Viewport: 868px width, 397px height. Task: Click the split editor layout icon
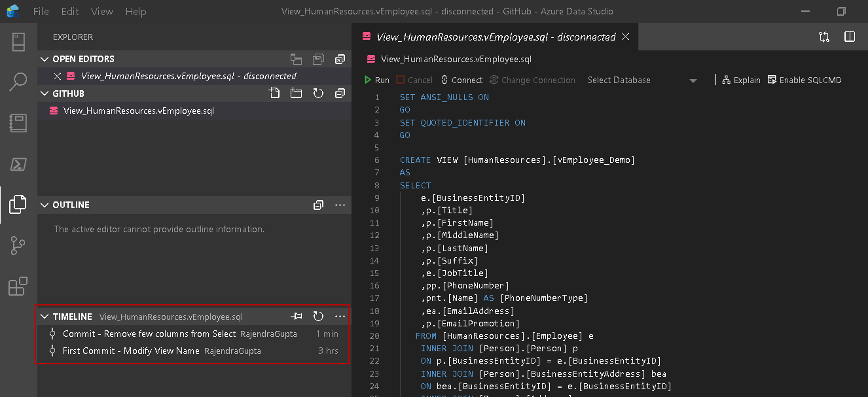(x=850, y=37)
